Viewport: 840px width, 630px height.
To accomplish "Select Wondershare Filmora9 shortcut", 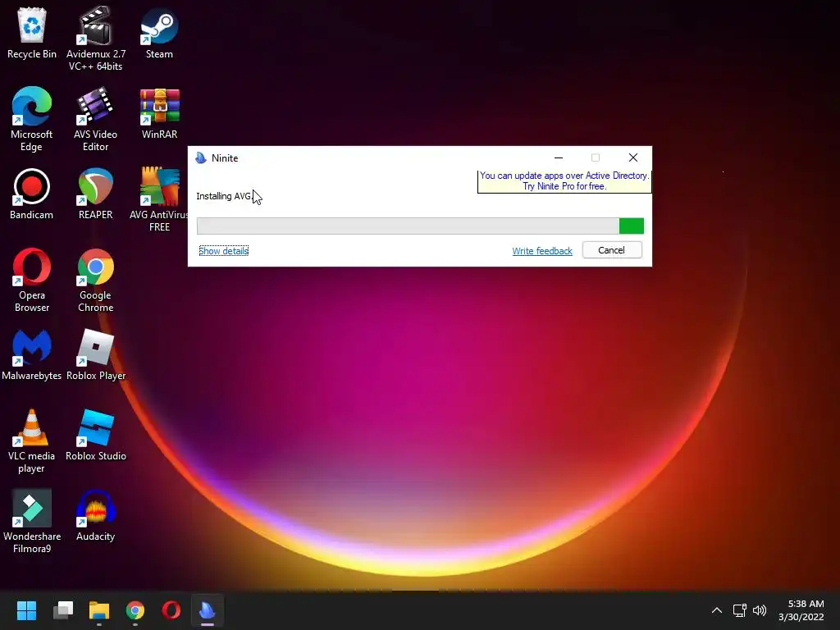I will click(32, 521).
